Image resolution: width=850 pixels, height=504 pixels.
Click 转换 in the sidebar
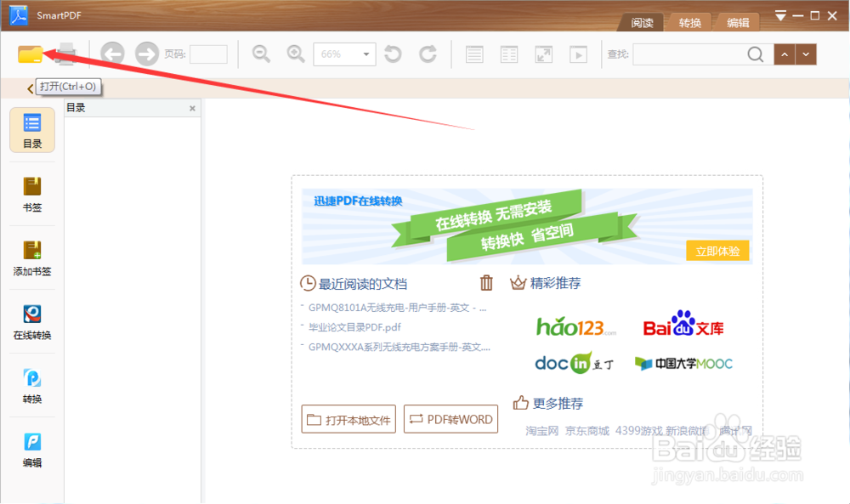click(32, 385)
